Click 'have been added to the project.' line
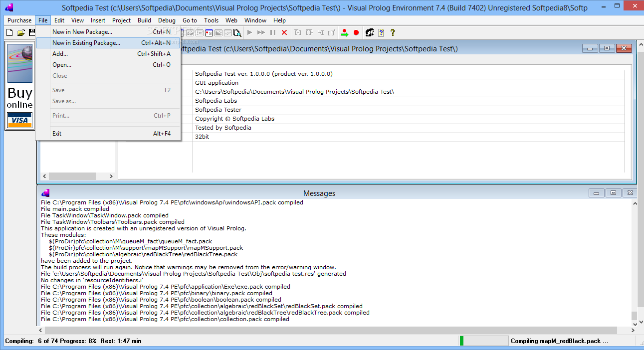This screenshot has height=350, width=644. [x=87, y=261]
